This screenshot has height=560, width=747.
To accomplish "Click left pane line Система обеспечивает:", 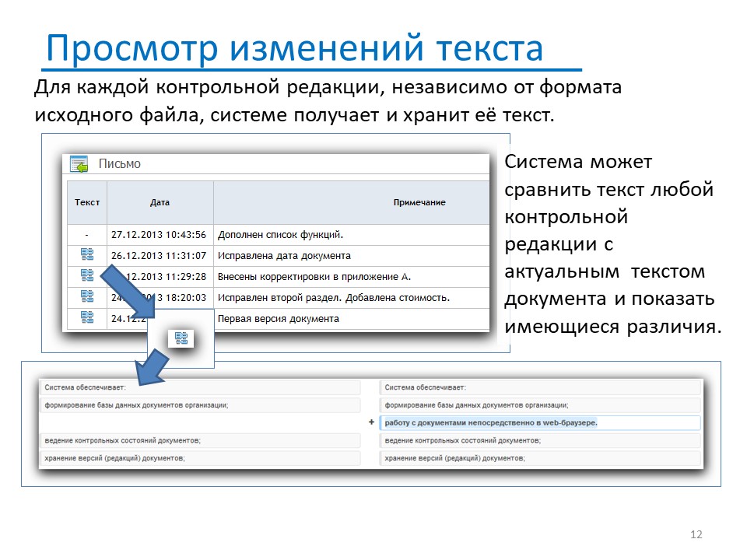I will [x=200, y=387].
